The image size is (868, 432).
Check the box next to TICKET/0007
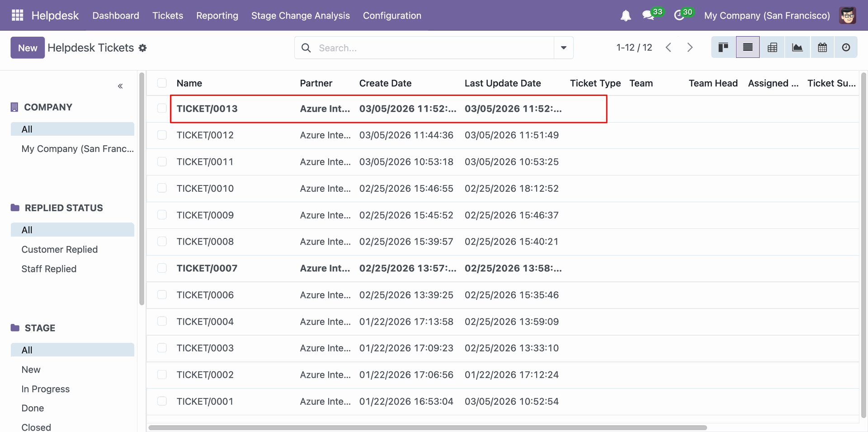(162, 268)
